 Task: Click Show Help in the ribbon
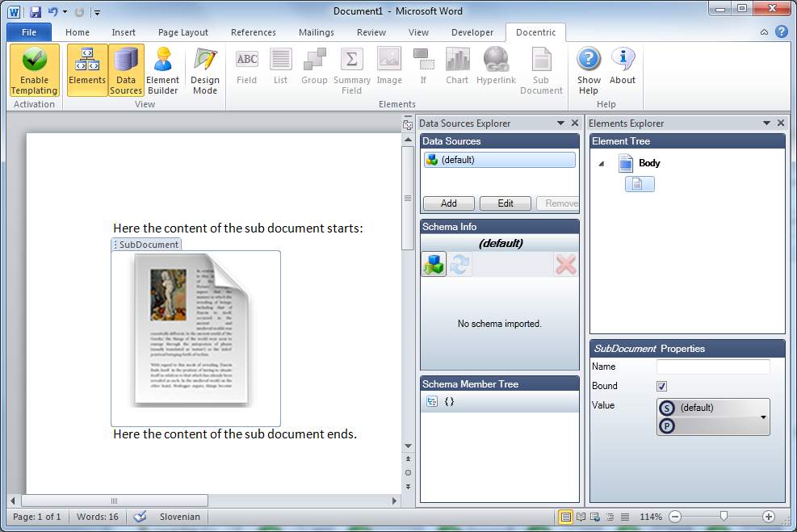click(589, 70)
